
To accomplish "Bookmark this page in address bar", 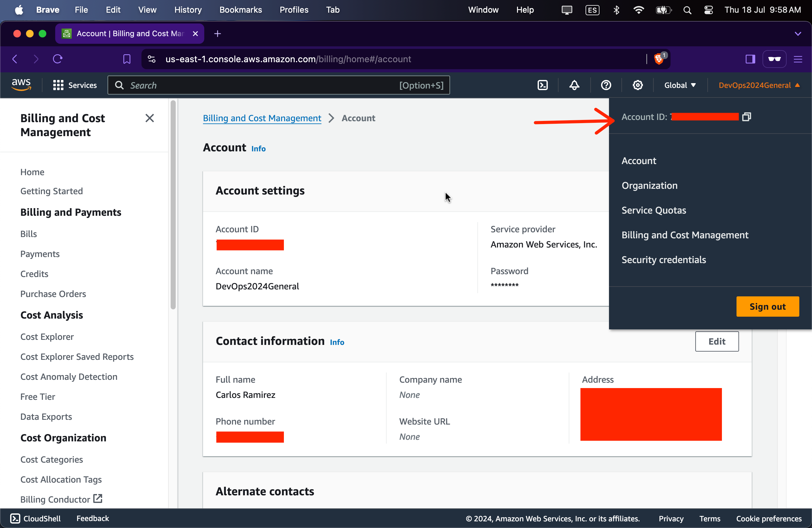I will point(127,59).
